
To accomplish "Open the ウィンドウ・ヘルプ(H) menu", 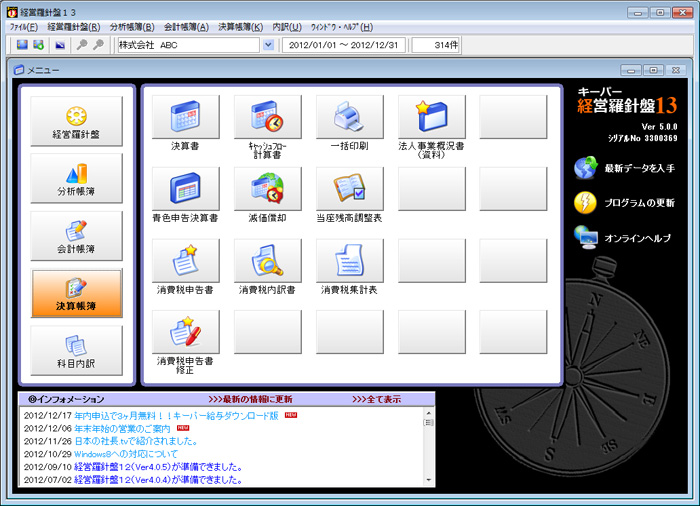I will click(x=342, y=27).
